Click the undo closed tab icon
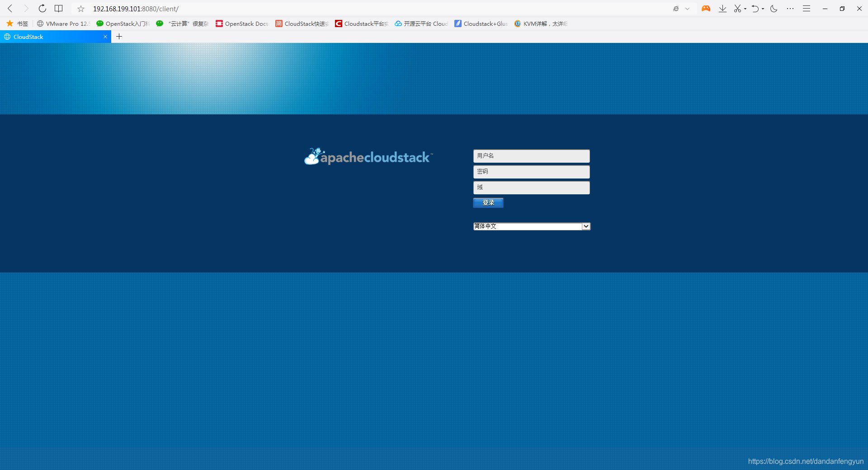Viewport: 868px width, 470px height. coord(755,9)
